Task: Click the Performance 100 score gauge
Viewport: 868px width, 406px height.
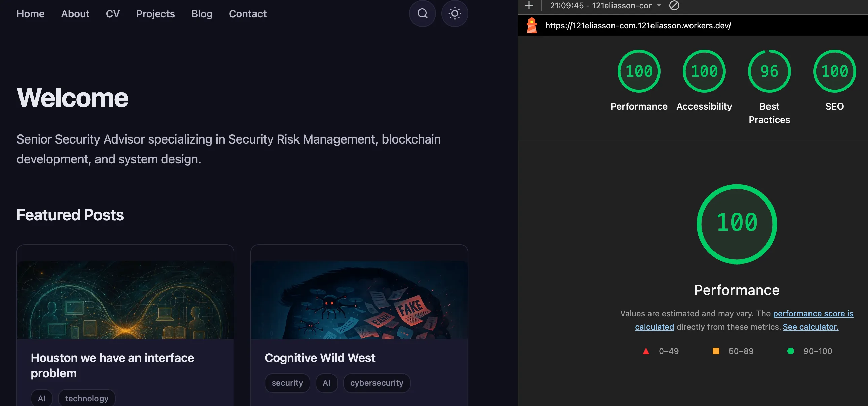Action: 639,71
